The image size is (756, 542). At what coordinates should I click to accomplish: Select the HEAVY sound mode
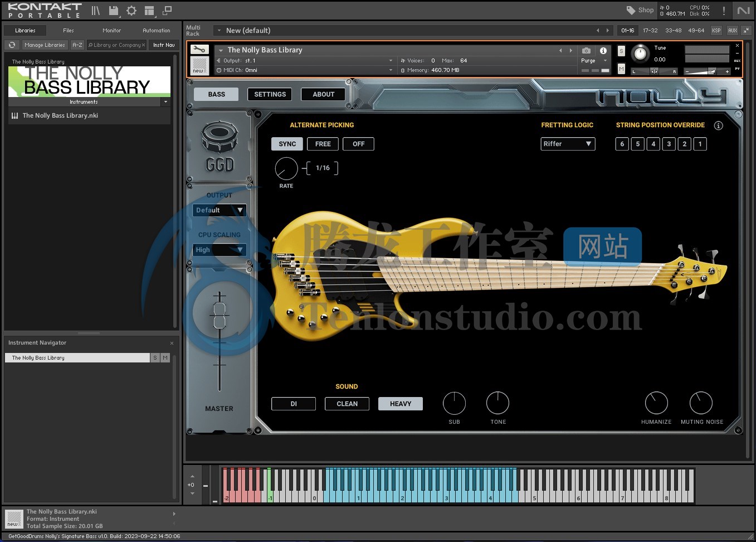click(401, 404)
